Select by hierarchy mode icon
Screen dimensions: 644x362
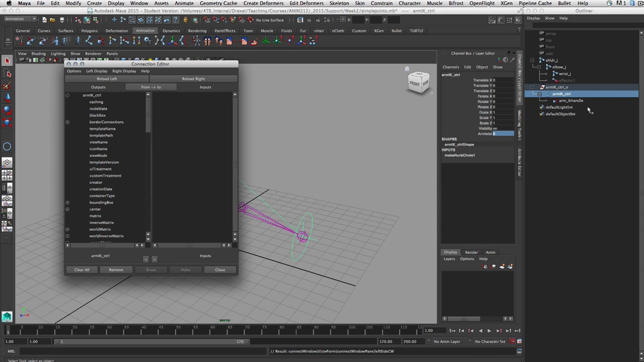pos(78,20)
